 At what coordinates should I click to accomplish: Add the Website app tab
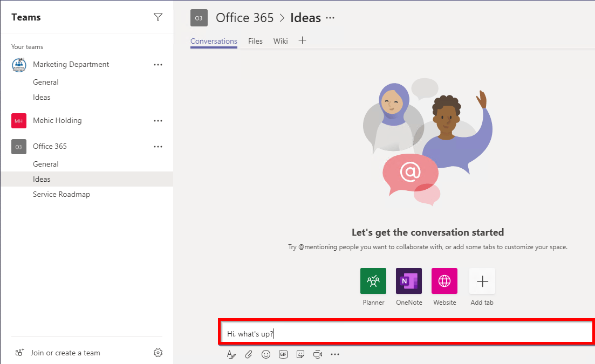point(444,281)
